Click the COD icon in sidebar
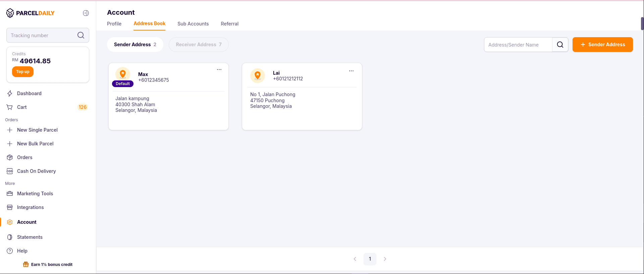Image resolution: width=644 pixels, height=274 pixels. click(x=10, y=171)
